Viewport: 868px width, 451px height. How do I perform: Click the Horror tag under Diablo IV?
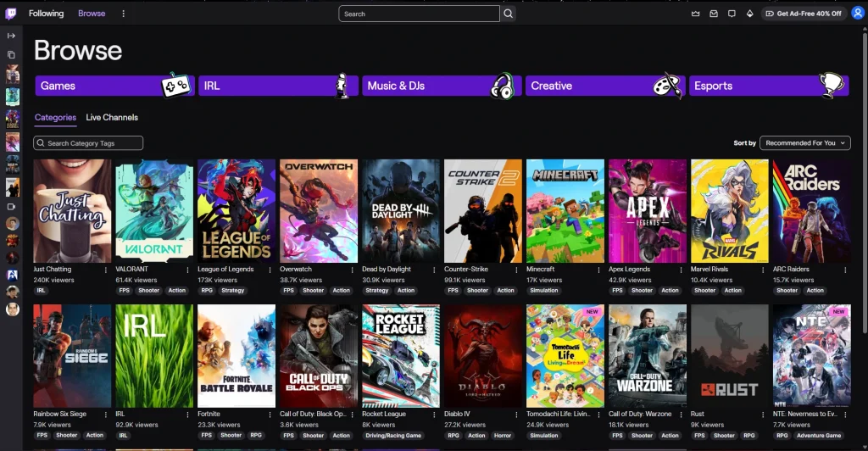[x=503, y=436]
